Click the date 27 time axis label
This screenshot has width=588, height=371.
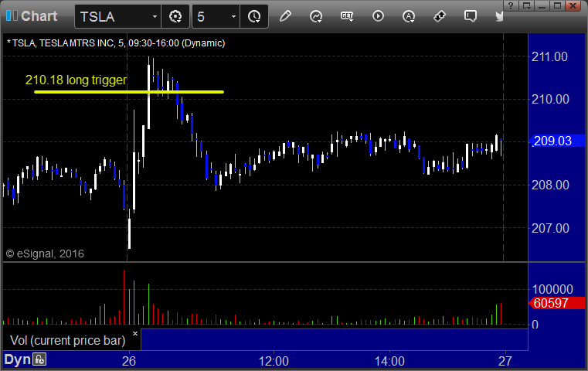[505, 361]
